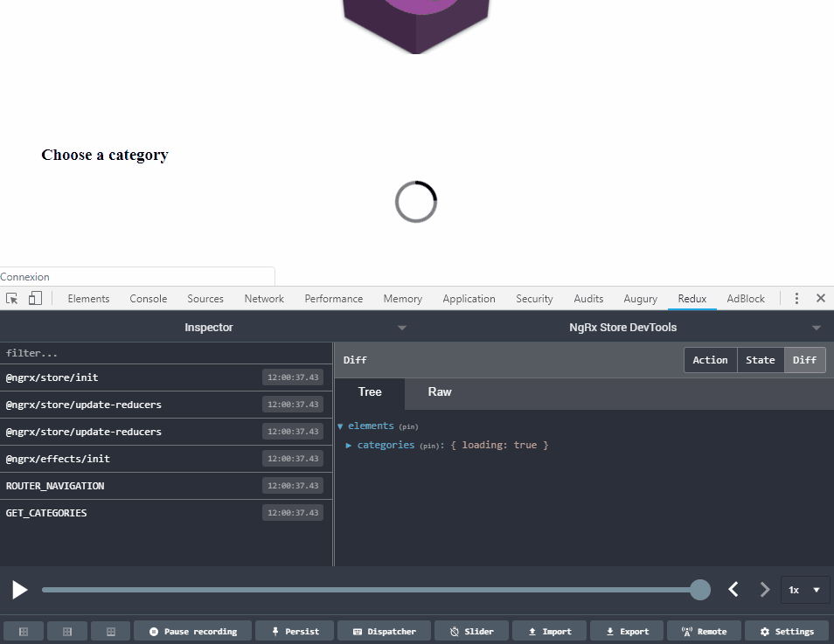The image size is (834, 644).
Task: Toggle the Persist state button
Action: click(295, 631)
